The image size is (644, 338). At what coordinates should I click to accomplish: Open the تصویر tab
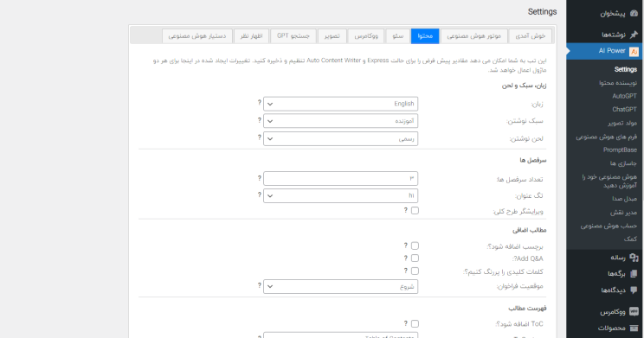[x=332, y=36]
